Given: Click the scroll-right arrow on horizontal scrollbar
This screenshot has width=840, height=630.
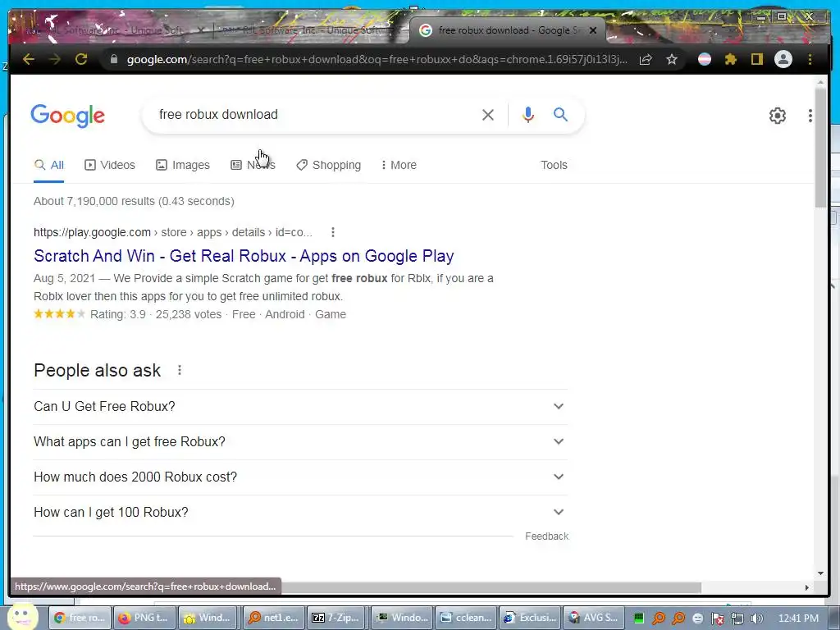Looking at the screenshot, I should [807, 587].
